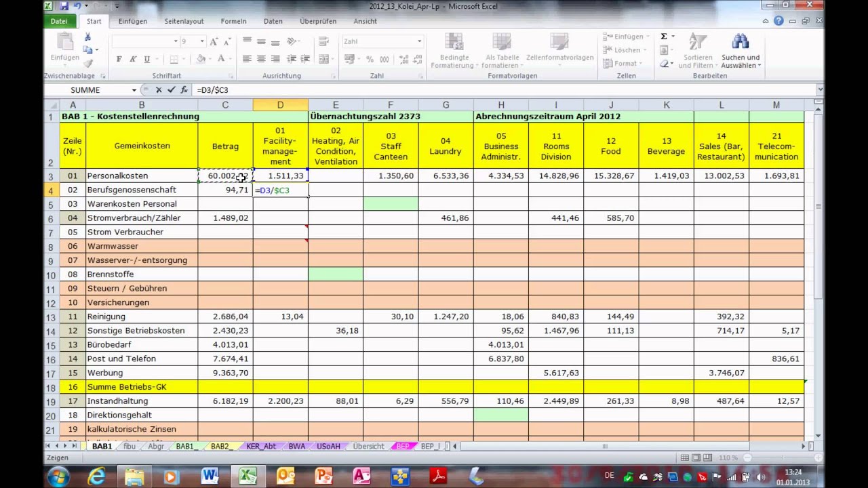The image size is (868, 488).
Task: Center-align cell content horizontally
Action: point(261,60)
